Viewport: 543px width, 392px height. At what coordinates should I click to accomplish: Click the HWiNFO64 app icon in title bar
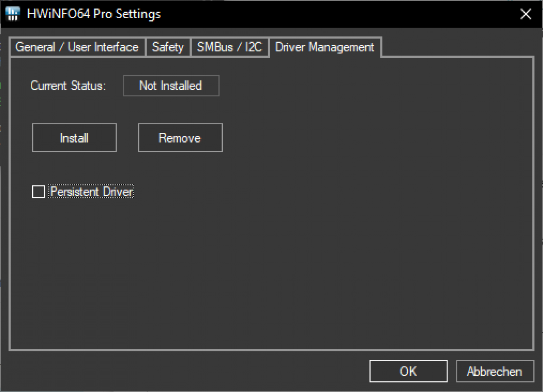(x=13, y=14)
